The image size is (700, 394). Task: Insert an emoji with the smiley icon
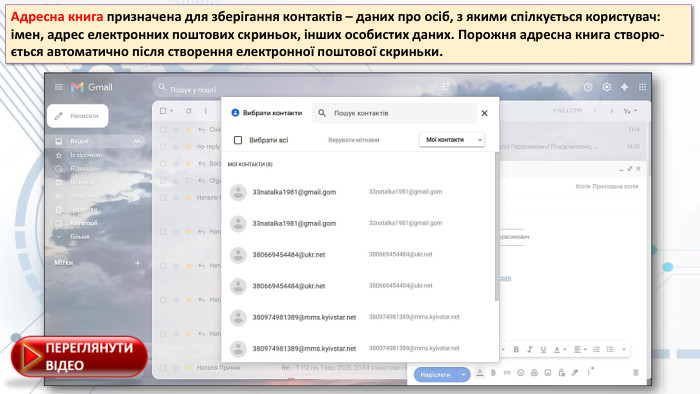521,372
